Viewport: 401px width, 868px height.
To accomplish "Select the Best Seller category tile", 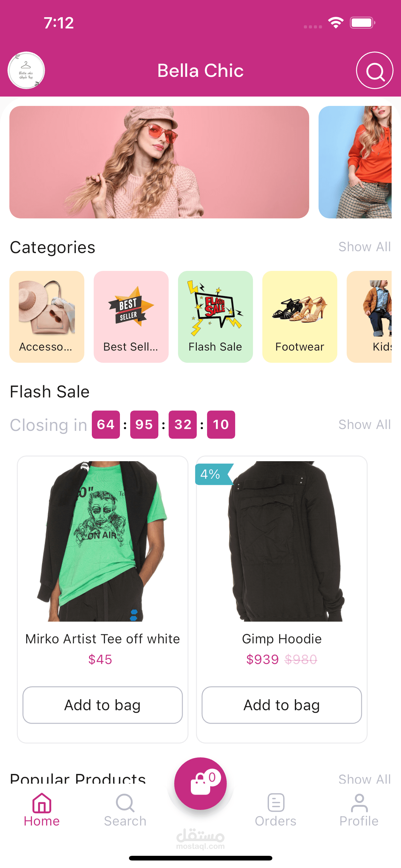I will [x=131, y=317].
